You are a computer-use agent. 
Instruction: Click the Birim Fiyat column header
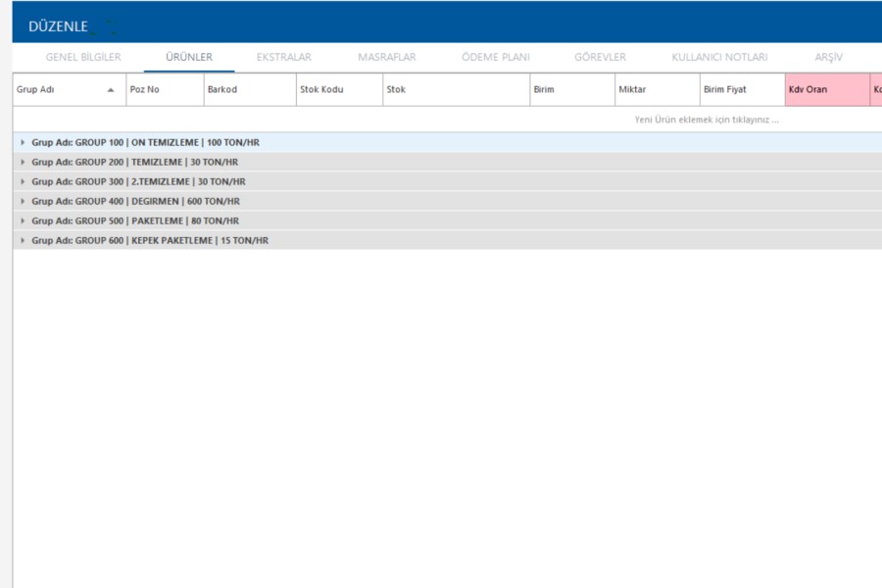743,89
